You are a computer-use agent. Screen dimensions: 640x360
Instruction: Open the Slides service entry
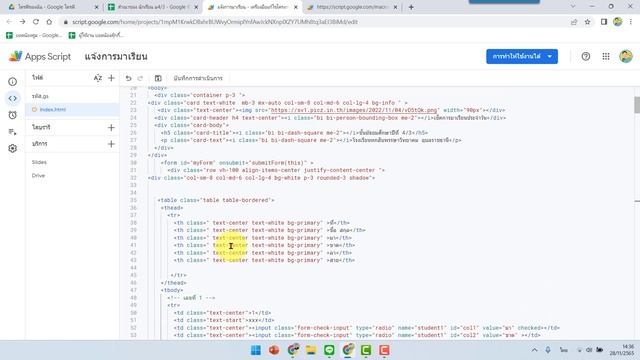pyautogui.click(x=39, y=162)
